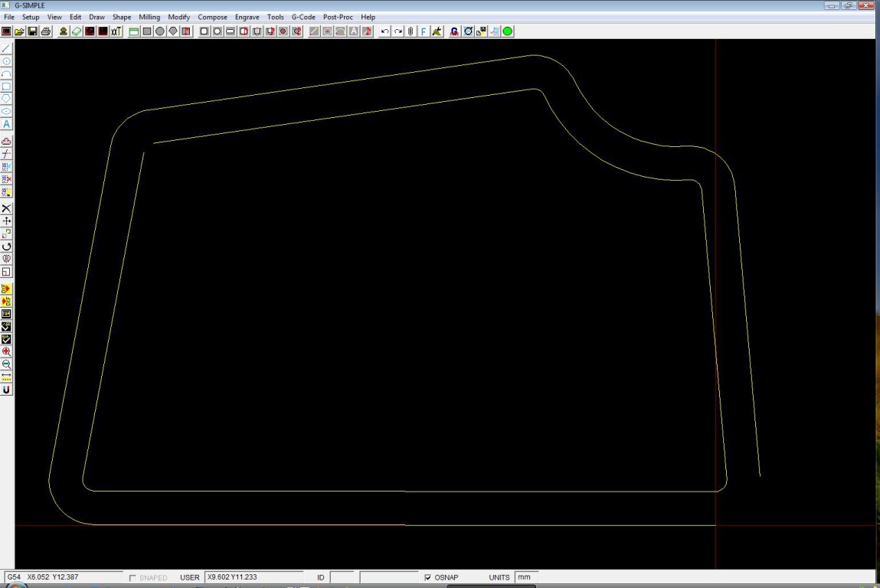Select the Rotate tool in sidebar
The height and width of the screenshot is (588, 880).
[7, 247]
